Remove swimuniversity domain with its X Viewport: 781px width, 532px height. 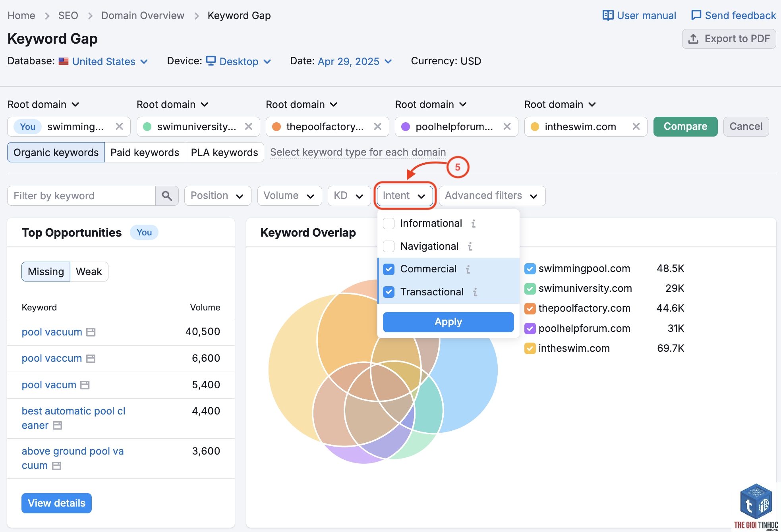(249, 126)
